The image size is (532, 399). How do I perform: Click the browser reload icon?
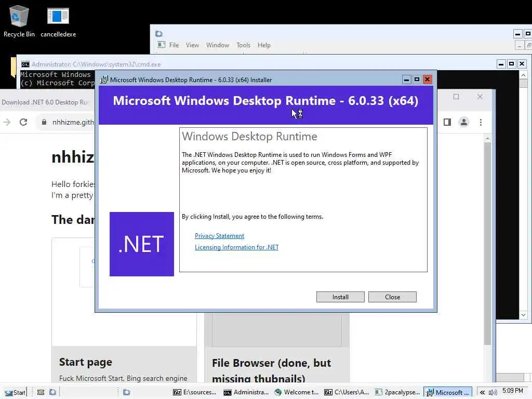[23, 122]
